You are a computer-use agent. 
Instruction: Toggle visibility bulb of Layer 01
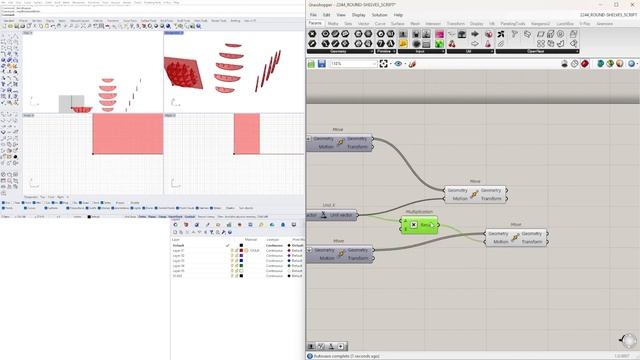(232, 250)
